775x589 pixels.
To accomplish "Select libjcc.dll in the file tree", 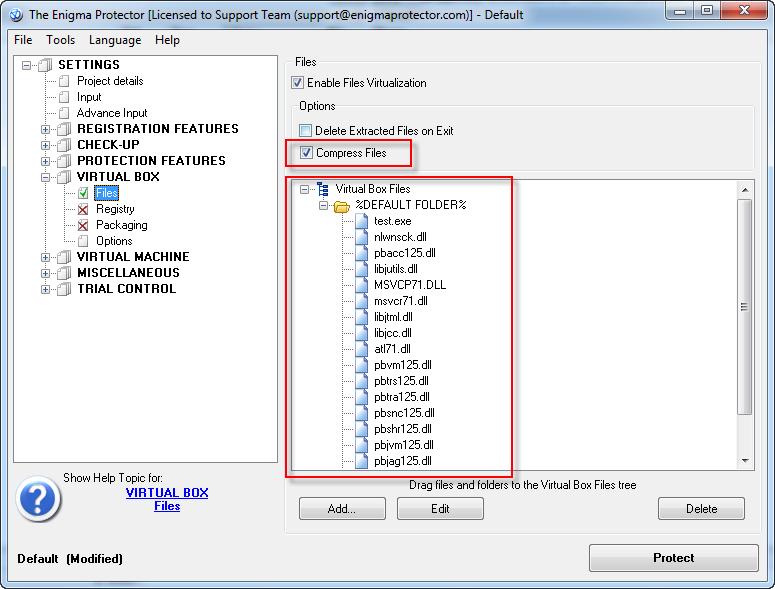I will [393, 333].
